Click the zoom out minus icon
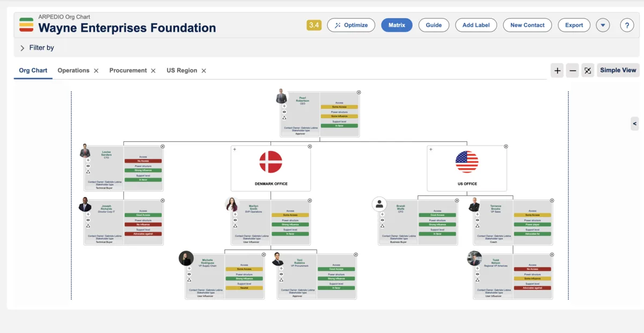This screenshot has height=333, width=644. click(572, 70)
